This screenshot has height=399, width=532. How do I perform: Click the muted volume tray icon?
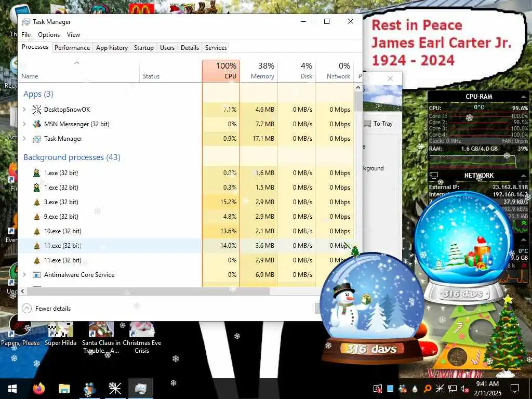pyautogui.click(x=464, y=389)
